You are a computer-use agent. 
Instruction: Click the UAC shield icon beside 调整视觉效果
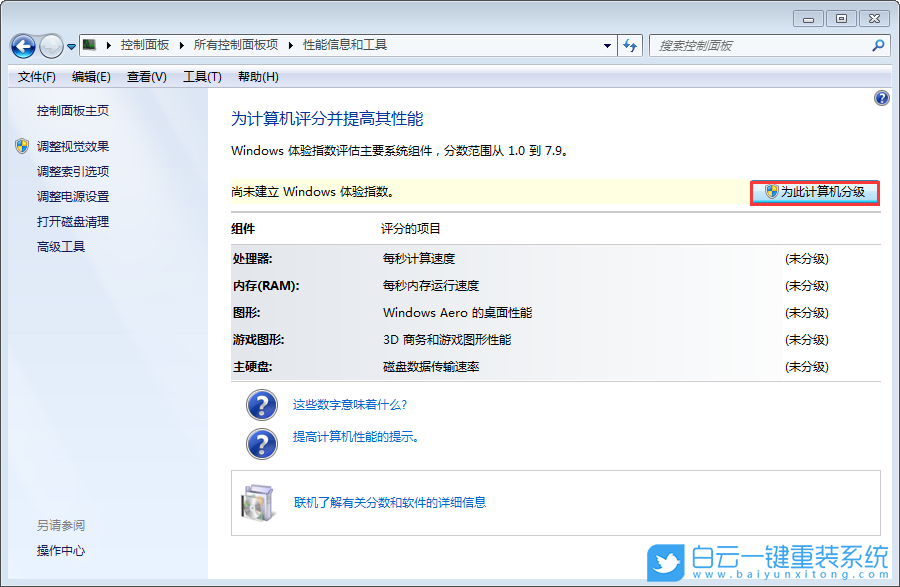pyautogui.click(x=22, y=146)
